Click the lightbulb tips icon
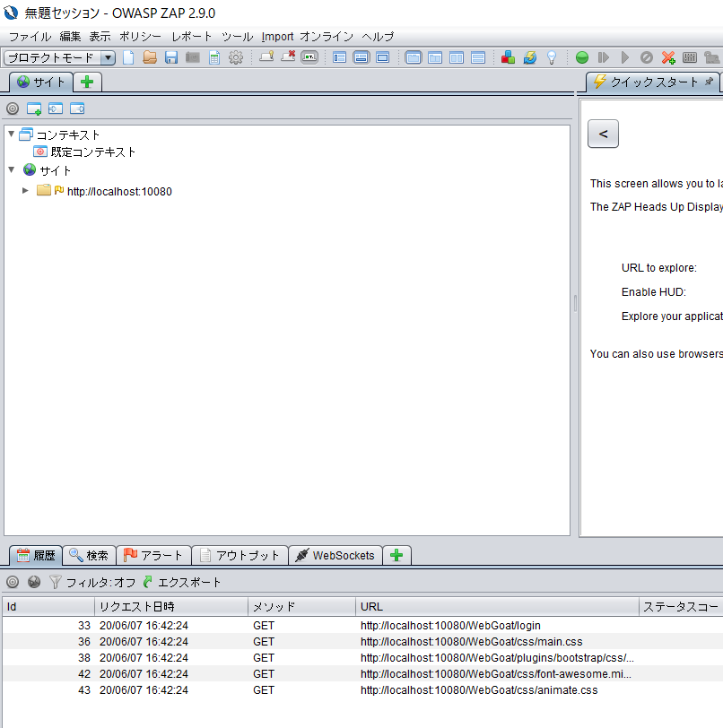This screenshot has height=728, width=723. point(552,57)
